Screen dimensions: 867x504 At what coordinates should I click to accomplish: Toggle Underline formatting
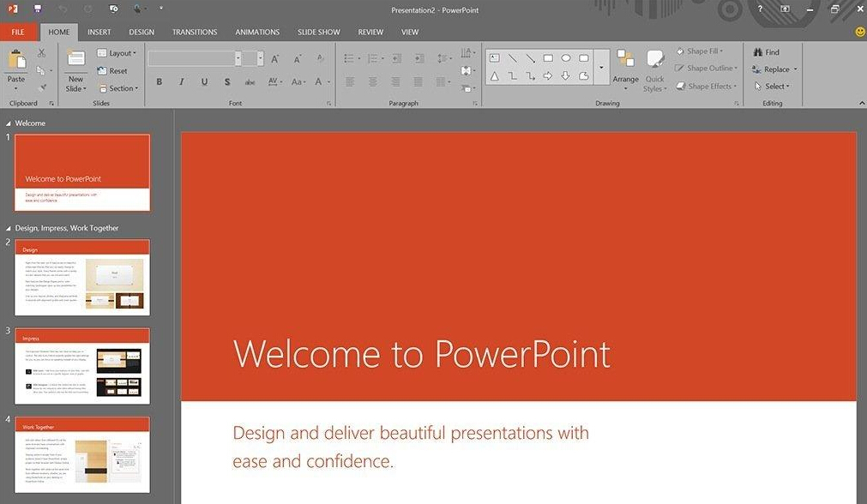tap(205, 81)
